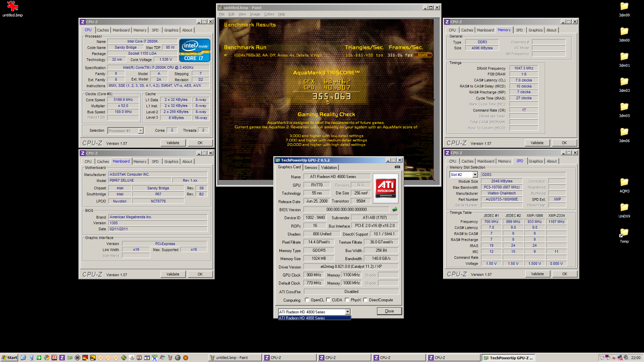
Task: Click Validate in top-left CPU window
Action: [173, 143]
